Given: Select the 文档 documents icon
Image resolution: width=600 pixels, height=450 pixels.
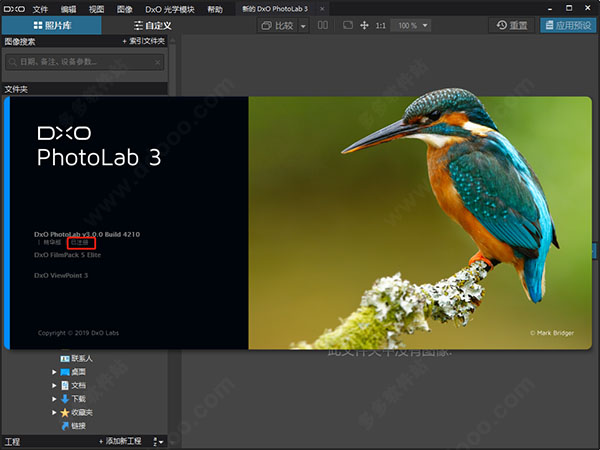Looking at the screenshot, I should 65,385.
